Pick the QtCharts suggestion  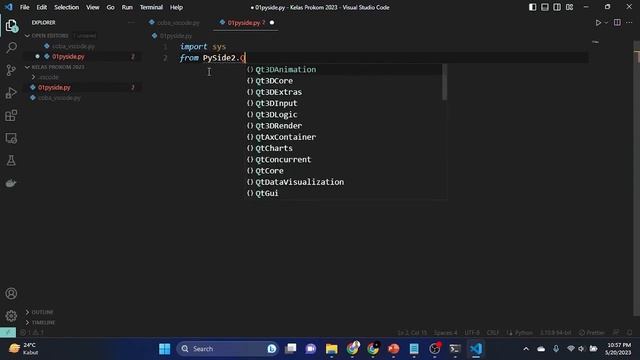(x=343, y=148)
